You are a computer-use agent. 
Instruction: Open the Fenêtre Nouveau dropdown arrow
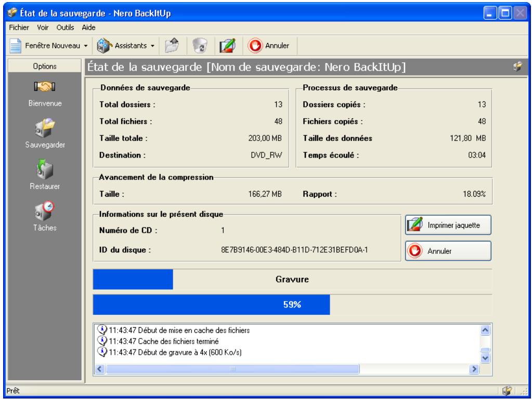[x=85, y=46]
